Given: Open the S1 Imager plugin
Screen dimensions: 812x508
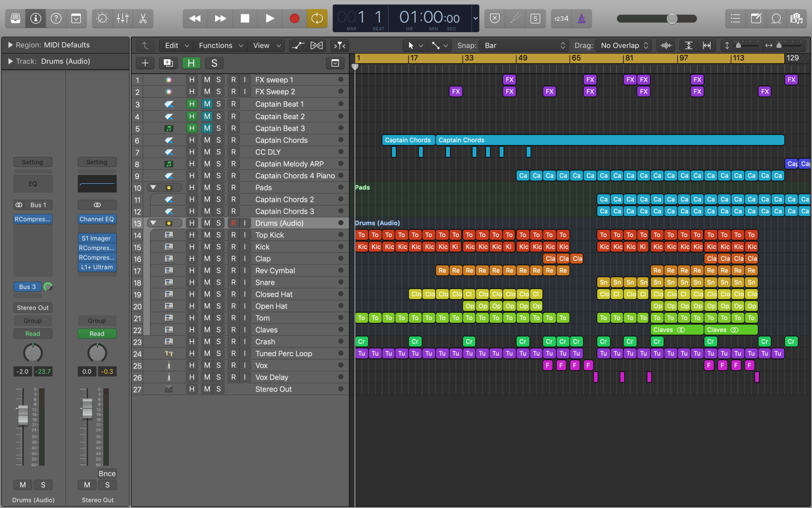Looking at the screenshot, I should click(97, 238).
